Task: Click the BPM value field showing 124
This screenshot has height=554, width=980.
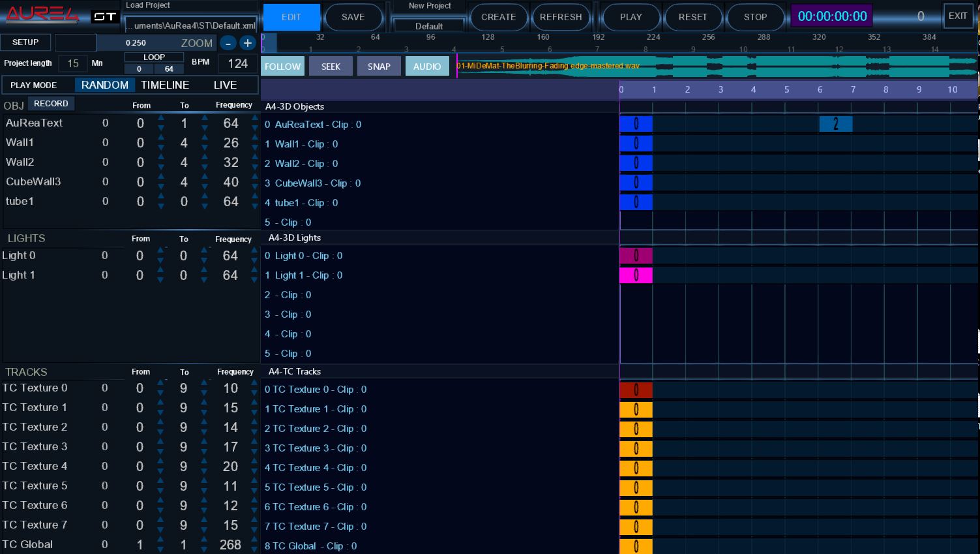Action: tap(237, 63)
